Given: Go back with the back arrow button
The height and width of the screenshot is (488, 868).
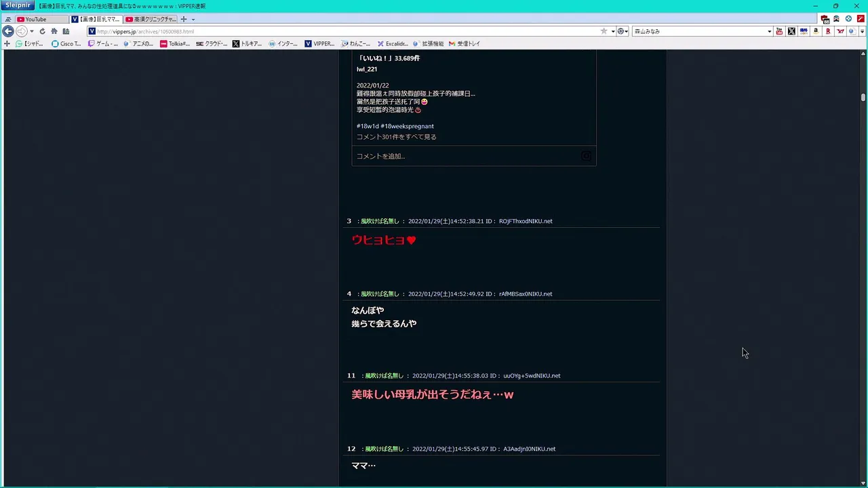Looking at the screenshot, I should click(8, 31).
